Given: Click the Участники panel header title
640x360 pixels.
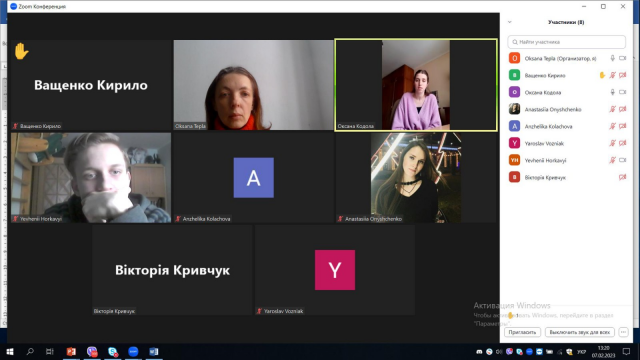Looking at the screenshot, I should [566, 22].
